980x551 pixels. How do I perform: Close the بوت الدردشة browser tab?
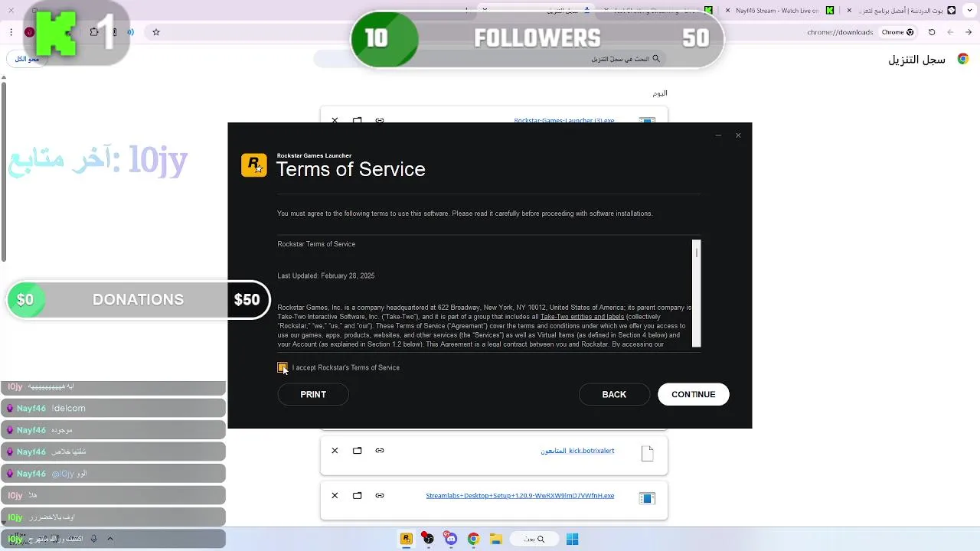pos(849,11)
